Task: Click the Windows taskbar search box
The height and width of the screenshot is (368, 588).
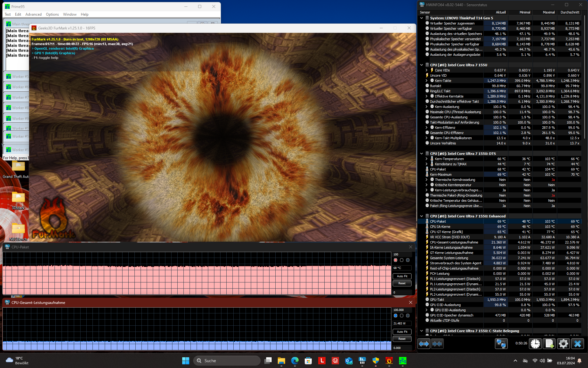Action: click(x=227, y=361)
